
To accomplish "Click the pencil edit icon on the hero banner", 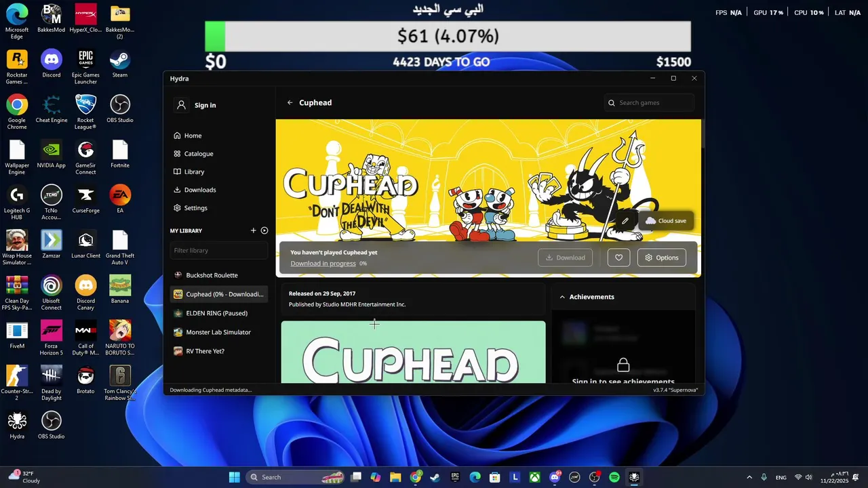I will coord(625,221).
